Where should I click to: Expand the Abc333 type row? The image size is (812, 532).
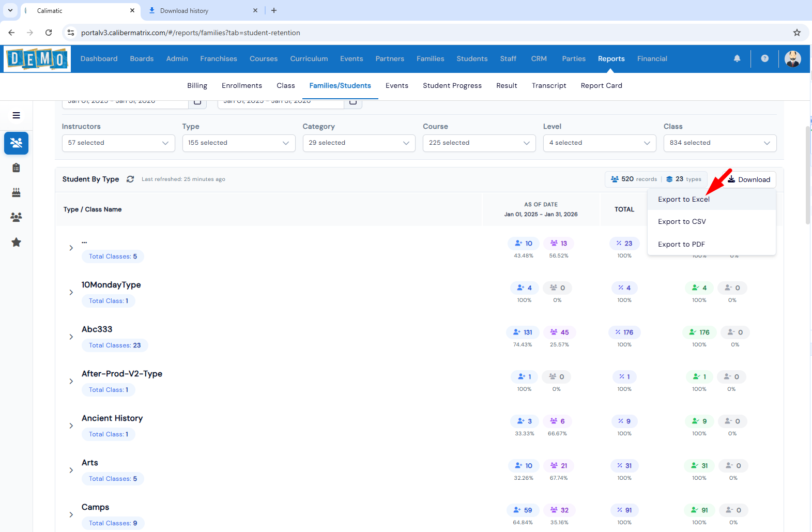(71, 337)
